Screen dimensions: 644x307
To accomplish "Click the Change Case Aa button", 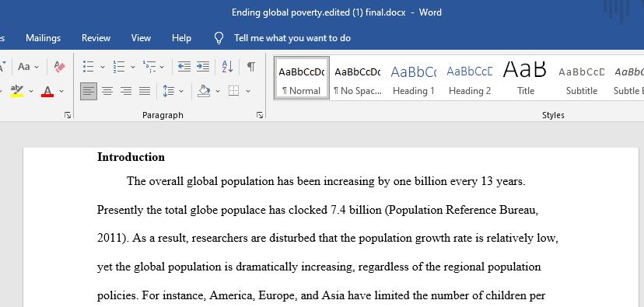I will point(24,67).
